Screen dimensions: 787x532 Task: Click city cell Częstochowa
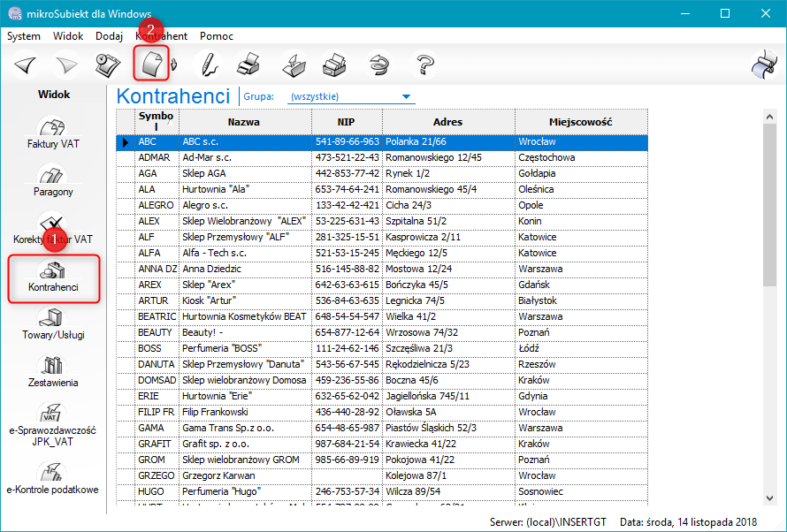(x=581, y=157)
